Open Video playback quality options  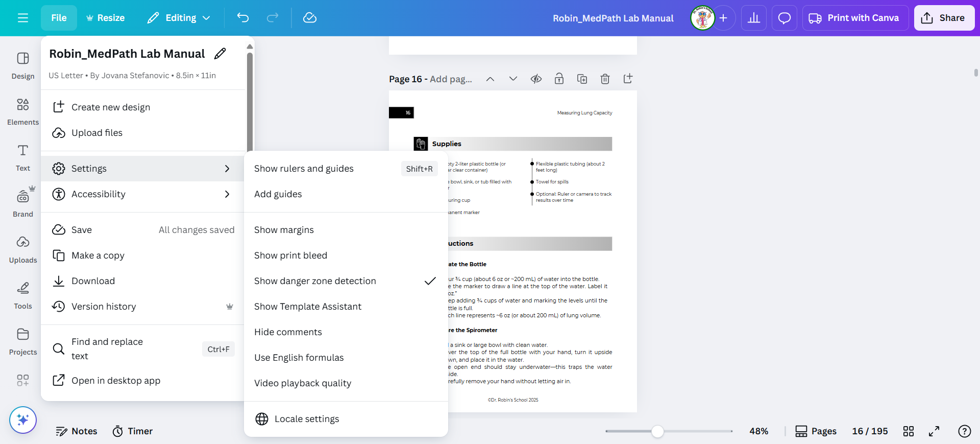coord(346,383)
